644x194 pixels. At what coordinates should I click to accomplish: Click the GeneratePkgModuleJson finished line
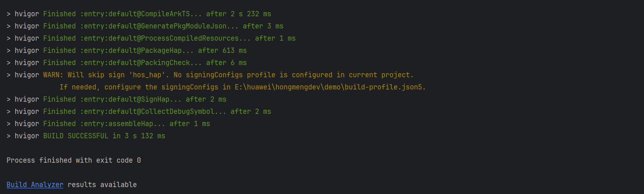pyautogui.click(x=145, y=26)
